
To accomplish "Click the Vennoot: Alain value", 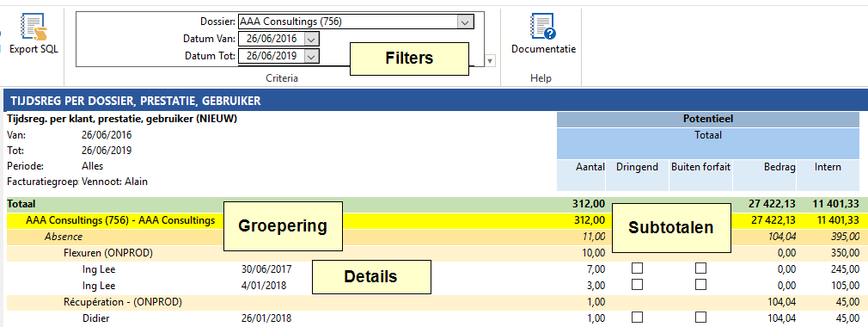I will pyautogui.click(x=114, y=182).
